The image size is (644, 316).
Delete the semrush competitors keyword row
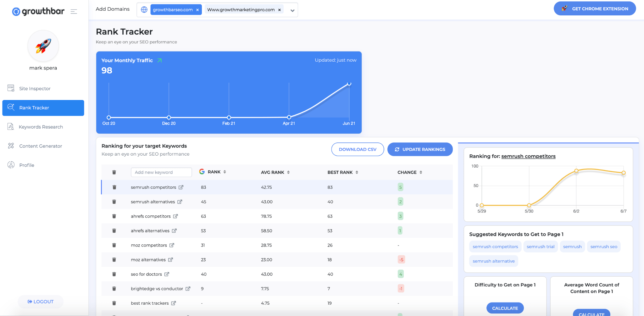(x=114, y=187)
